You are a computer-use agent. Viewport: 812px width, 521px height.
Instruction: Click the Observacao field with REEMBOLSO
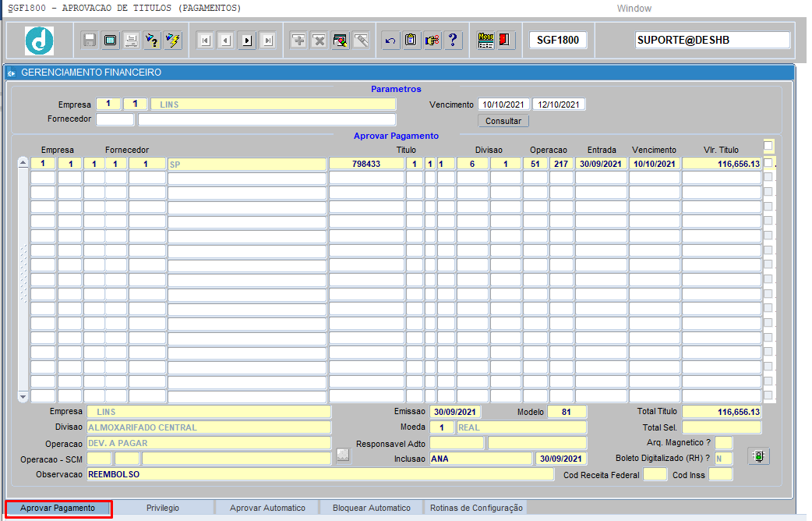pyautogui.click(x=320, y=474)
